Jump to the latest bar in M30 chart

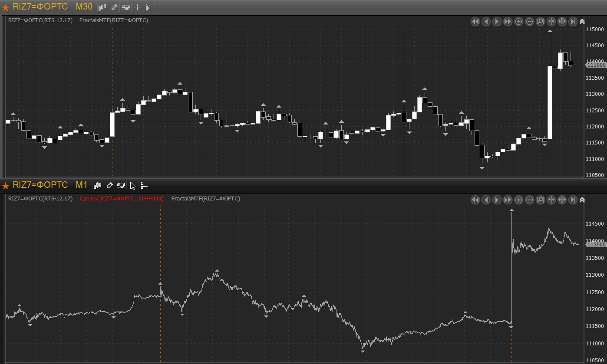[573, 21]
